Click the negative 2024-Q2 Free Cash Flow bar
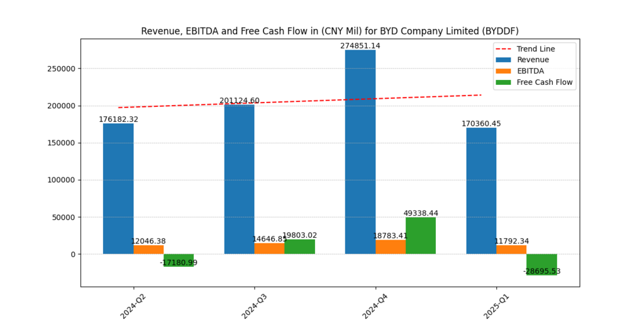 point(179,259)
